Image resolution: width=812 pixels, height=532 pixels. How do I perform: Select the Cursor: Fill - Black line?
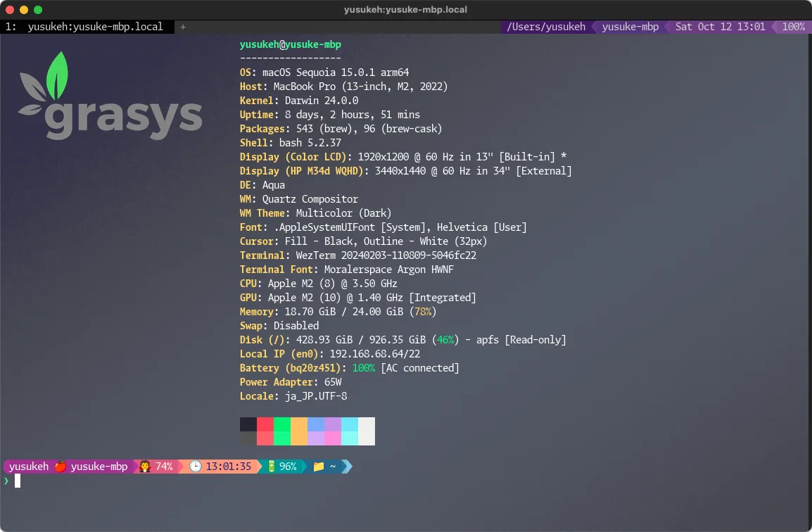click(x=363, y=241)
